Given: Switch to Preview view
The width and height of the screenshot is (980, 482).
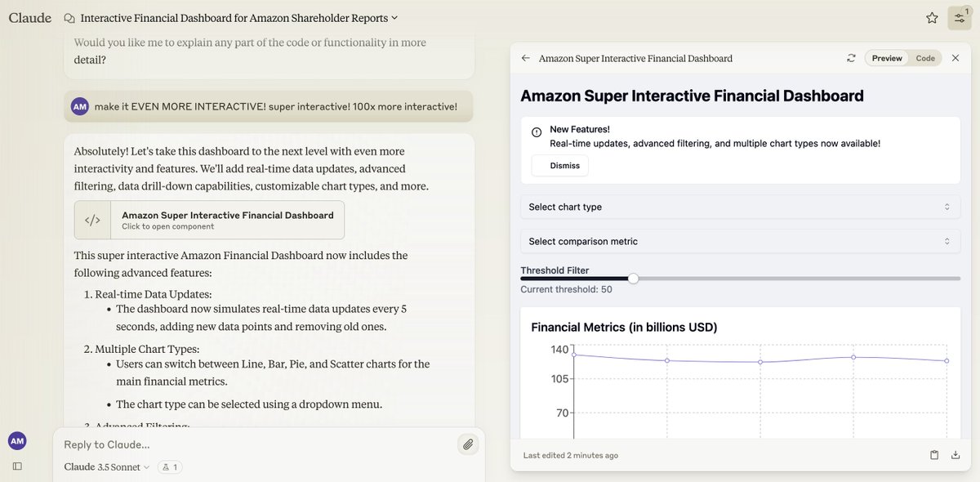Looking at the screenshot, I should (x=887, y=58).
